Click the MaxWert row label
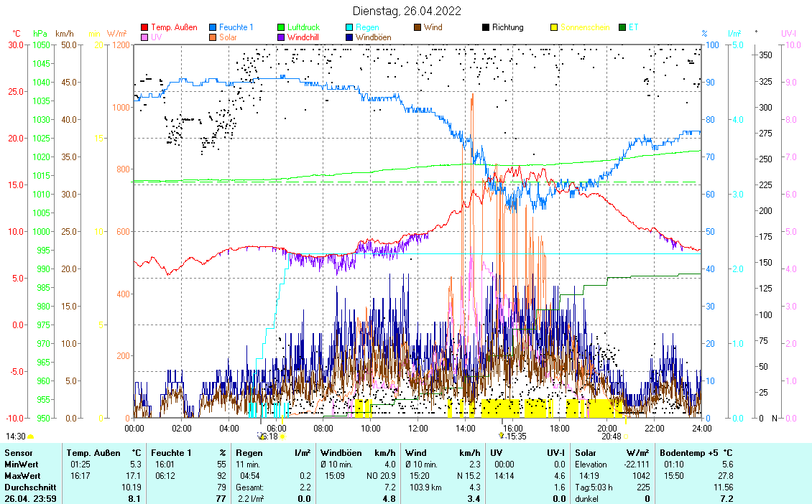Image resolution: width=812 pixels, height=504 pixels. click(22, 476)
